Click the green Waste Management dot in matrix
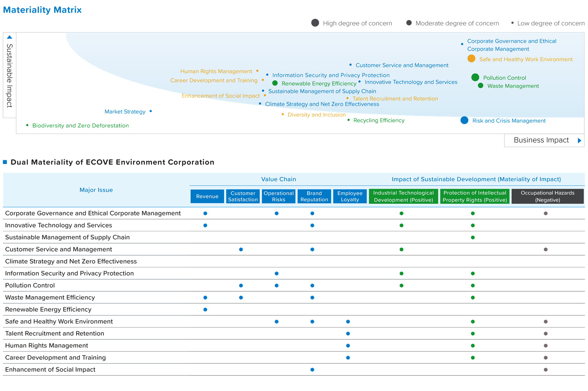This screenshot has width=588, height=391. 481,86
